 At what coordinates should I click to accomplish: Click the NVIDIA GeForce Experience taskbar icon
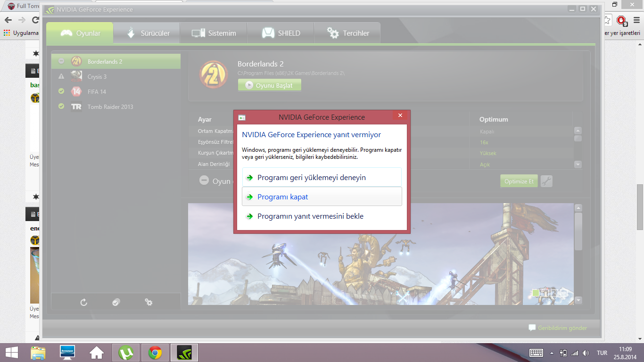[184, 353]
